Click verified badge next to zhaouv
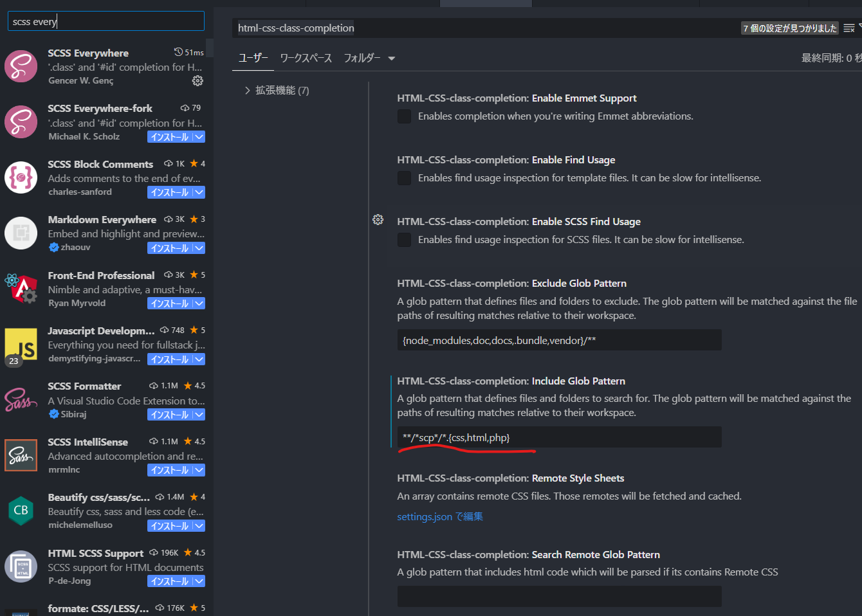 [54, 248]
